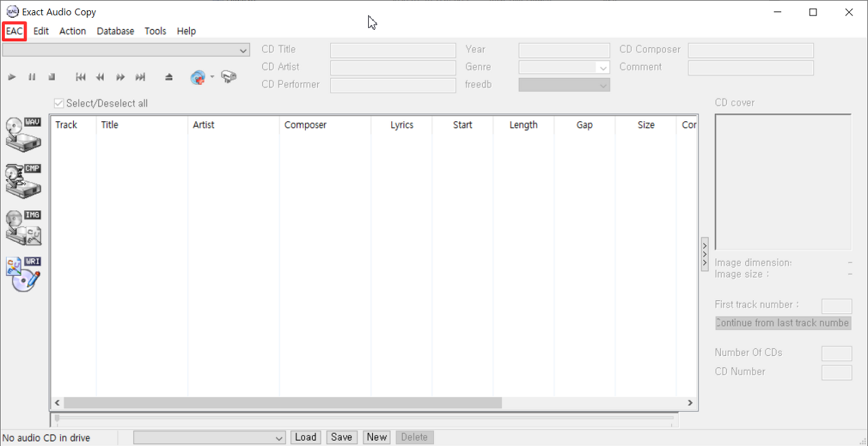The height and width of the screenshot is (446, 868).
Task: Click the Save profile button
Action: click(341, 437)
